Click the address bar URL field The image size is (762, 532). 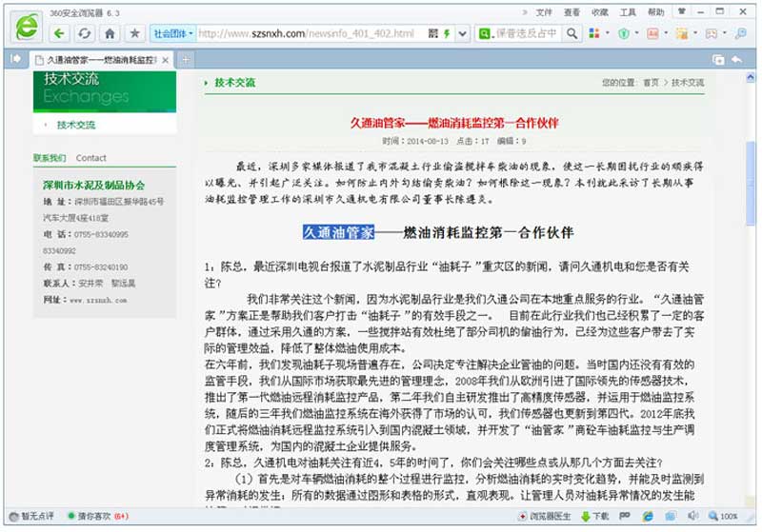(x=305, y=33)
